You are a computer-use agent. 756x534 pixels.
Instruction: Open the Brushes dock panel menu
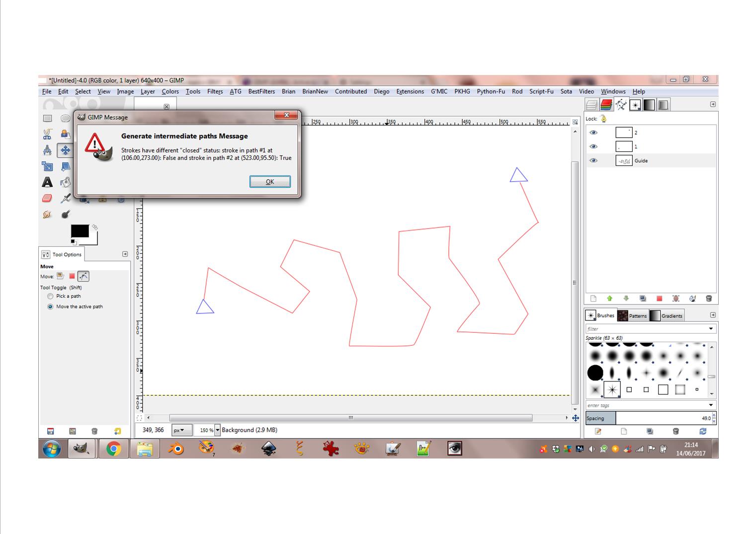click(713, 315)
